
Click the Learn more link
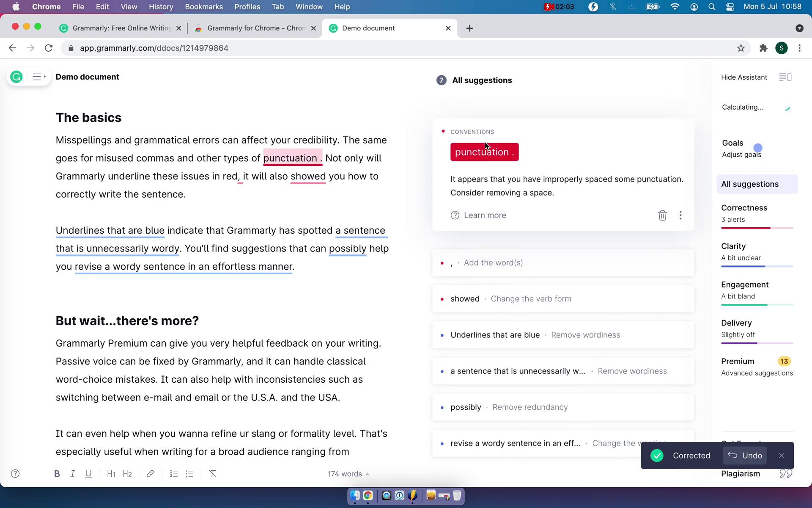pos(478,215)
